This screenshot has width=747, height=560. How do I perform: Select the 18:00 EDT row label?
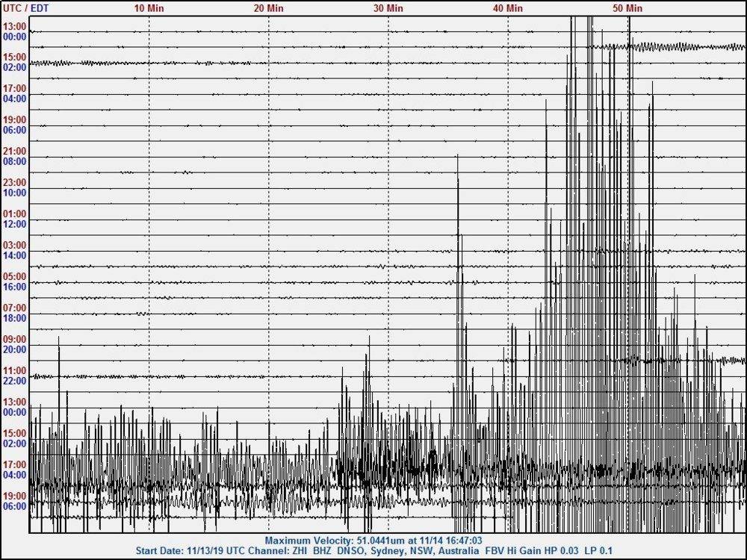pyautogui.click(x=15, y=318)
